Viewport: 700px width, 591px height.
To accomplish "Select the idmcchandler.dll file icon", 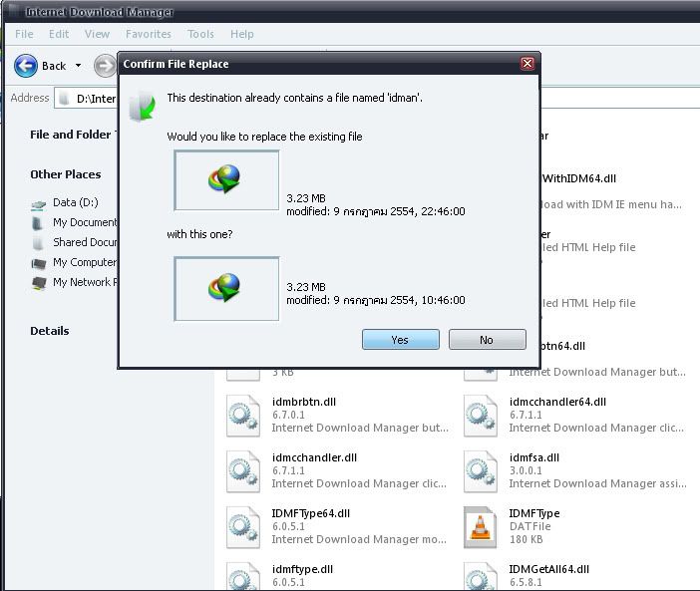I will coord(243,470).
